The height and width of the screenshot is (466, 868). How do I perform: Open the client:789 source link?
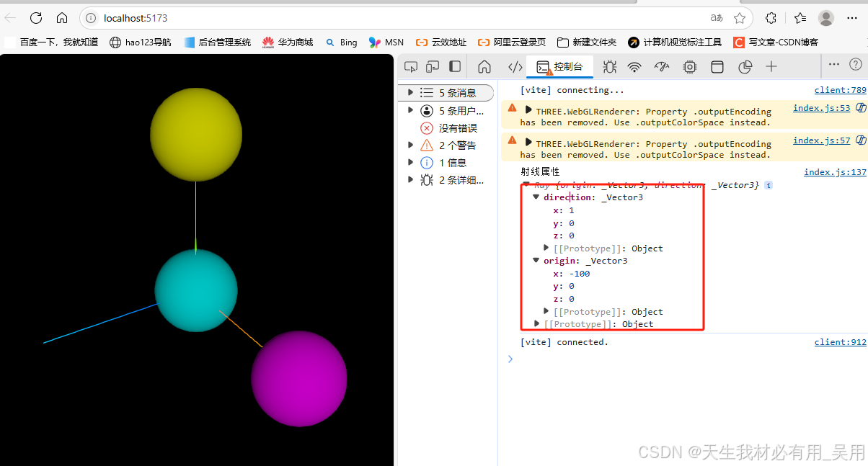click(x=840, y=90)
